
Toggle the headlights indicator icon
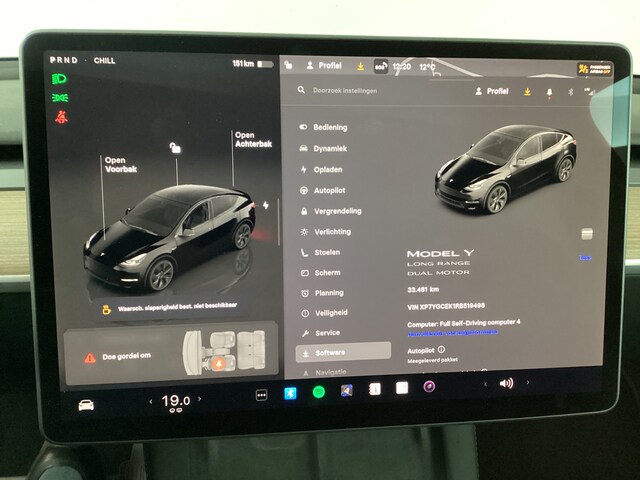tap(60, 78)
